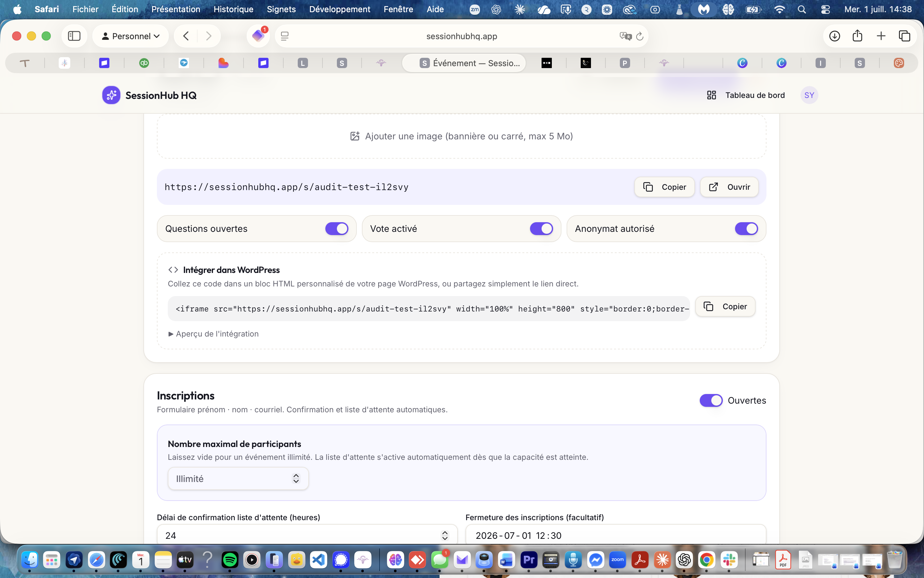Click the stepper on the 24 hours field
This screenshot has width=924, height=578.
click(445, 535)
